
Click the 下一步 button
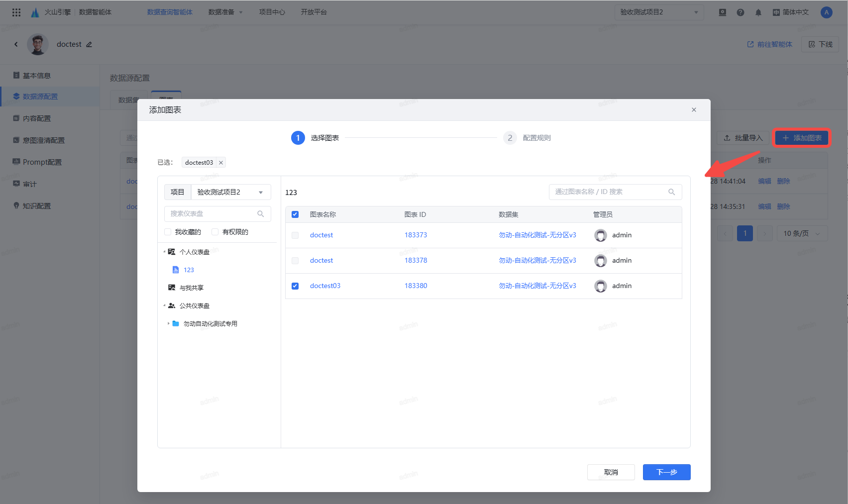click(x=666, y=472)
